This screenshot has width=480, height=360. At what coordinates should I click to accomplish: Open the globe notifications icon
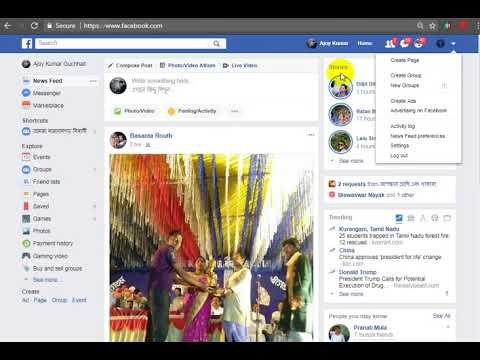419,43
